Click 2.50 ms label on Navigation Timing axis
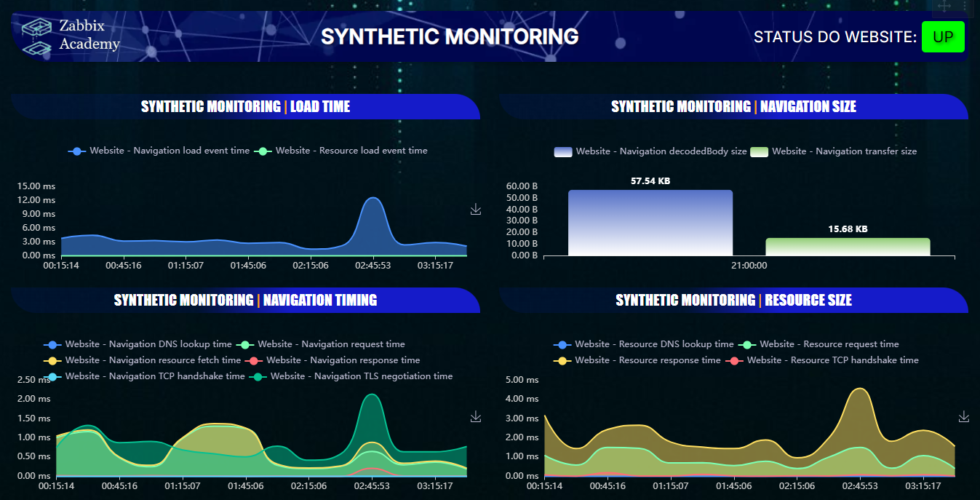 (34, 380)
